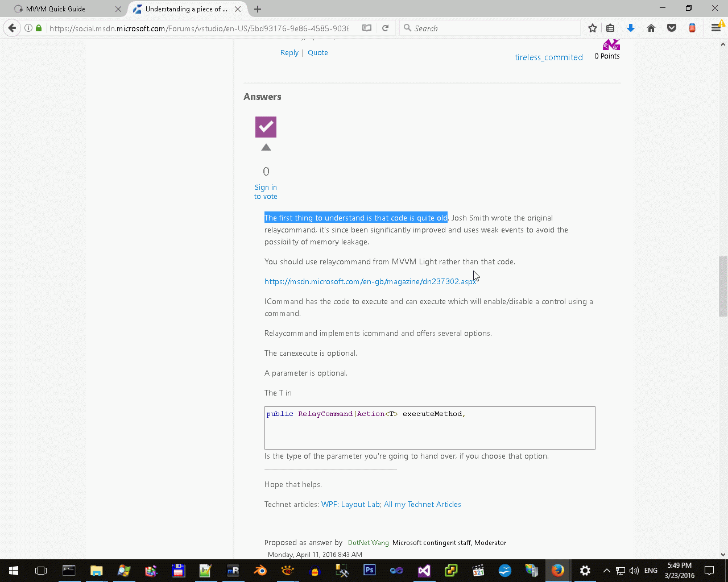Viewport: 728px width, 582px height.
Task: Open All my Technet Articles link
Action: pyautogui.click(x=423, y=504)
